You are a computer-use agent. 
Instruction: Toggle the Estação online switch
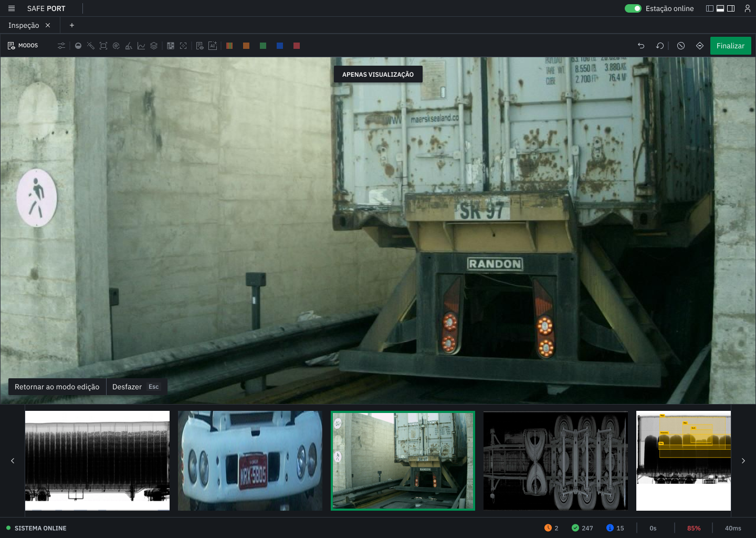tap(633, 8)
